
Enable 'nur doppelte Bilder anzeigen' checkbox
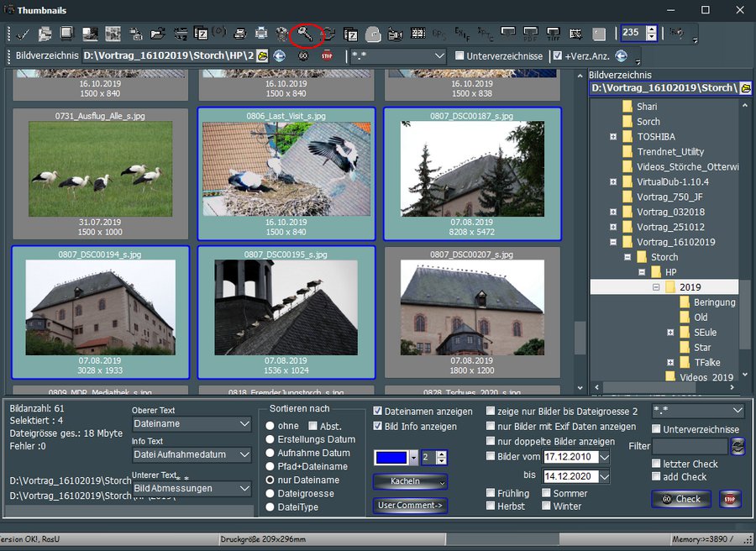(x=491, y=442)
